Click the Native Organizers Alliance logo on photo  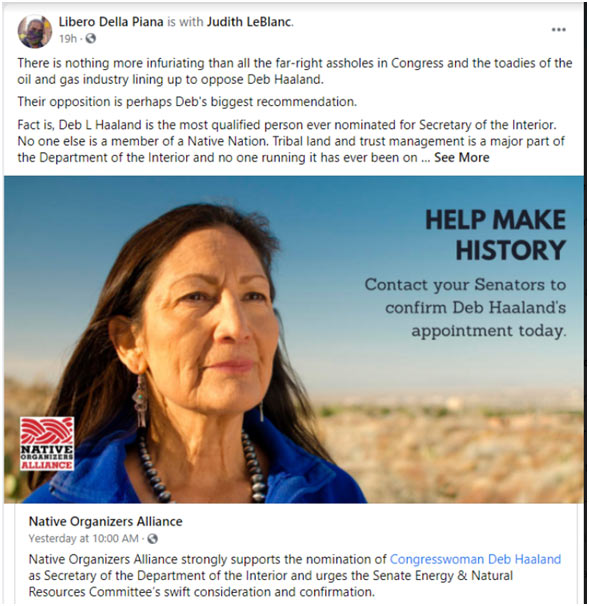47,443
